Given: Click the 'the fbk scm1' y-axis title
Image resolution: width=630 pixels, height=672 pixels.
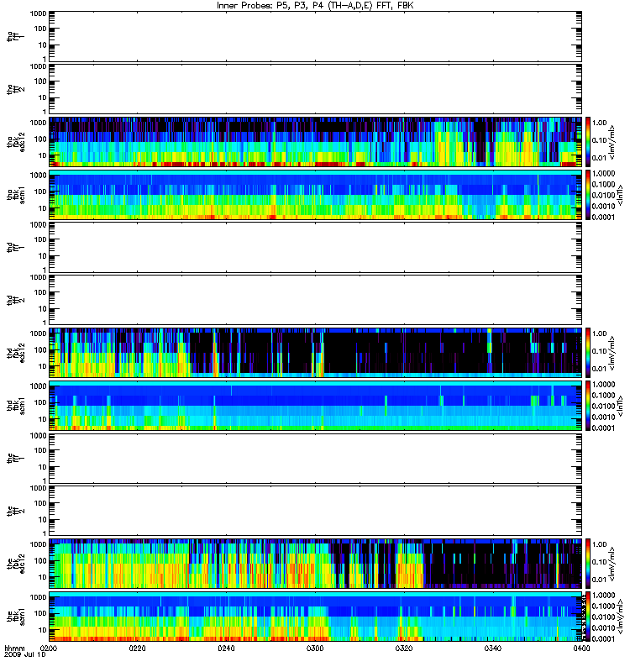Looking at the screenshot, I should [16, 617].
